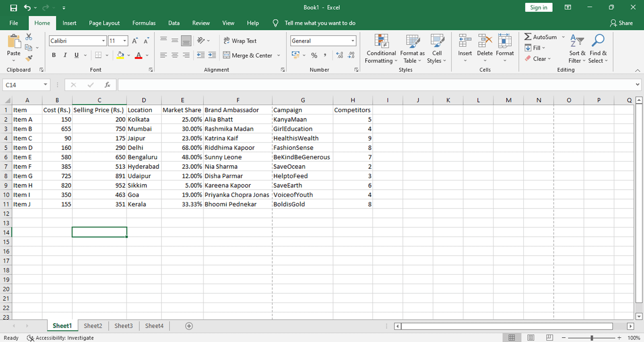Click the New Sheet plus icon

pos(189,326)
